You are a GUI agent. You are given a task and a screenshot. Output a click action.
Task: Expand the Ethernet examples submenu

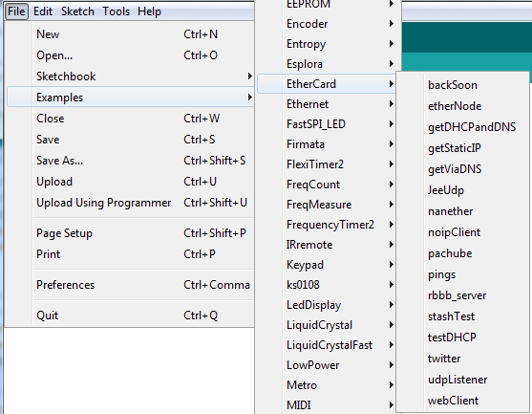coord(327,104)
